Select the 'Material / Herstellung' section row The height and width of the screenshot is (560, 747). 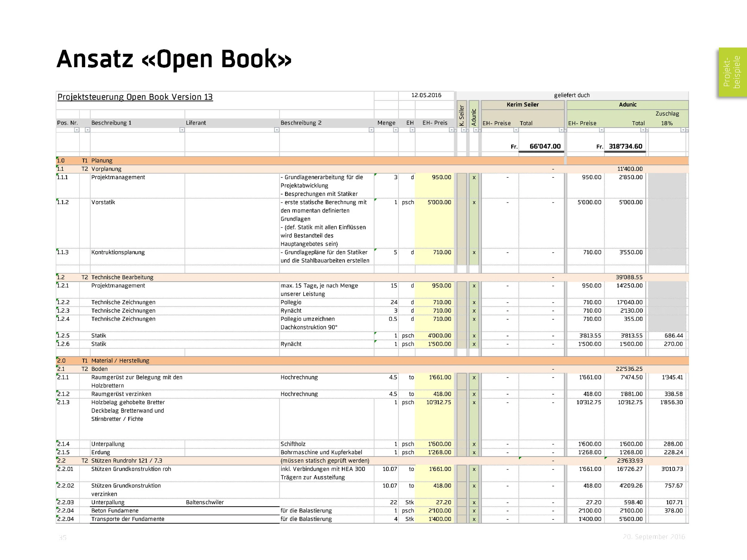click(x=372, y=360)
